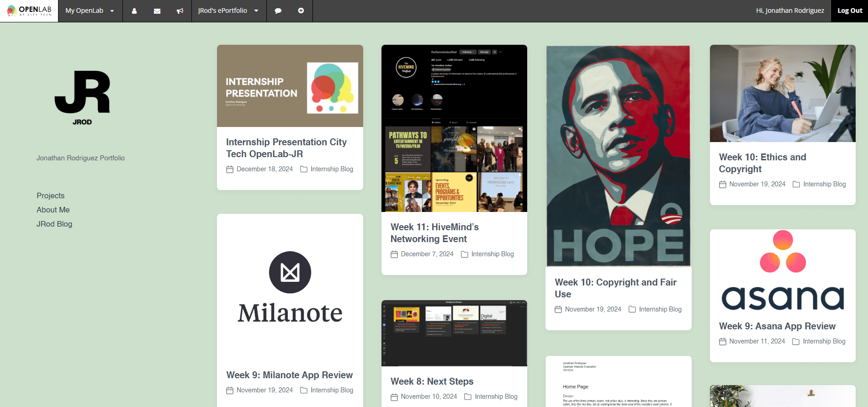This screenshot has width=868, height=407.
Task: Open Week 11: HiveMind's Networking Event post
Action: [x=434, y=233]
